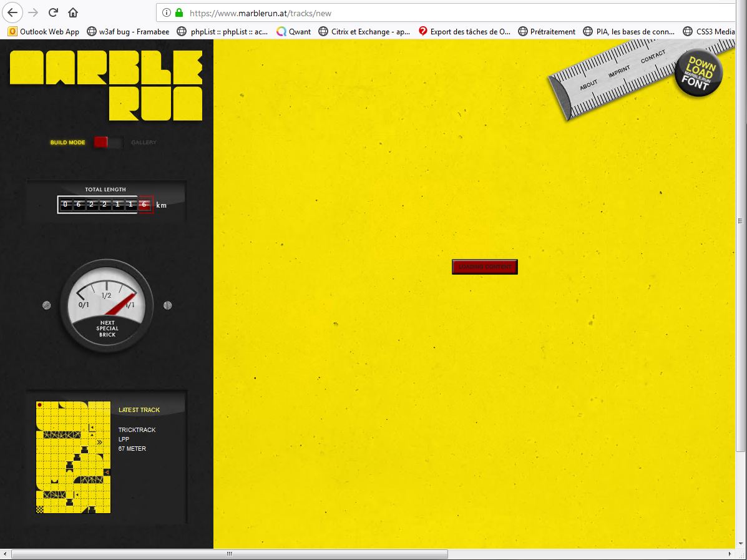Click the green padlock security icon
The width and height of the screenshot is (747, 560).
[x=179, y=12]
